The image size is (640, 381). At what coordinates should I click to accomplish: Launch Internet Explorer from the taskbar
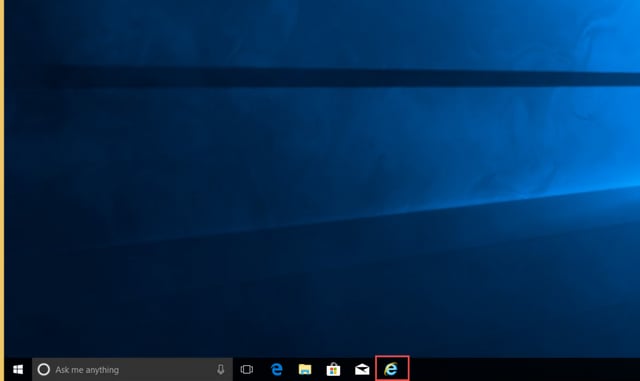pos(392,369)
